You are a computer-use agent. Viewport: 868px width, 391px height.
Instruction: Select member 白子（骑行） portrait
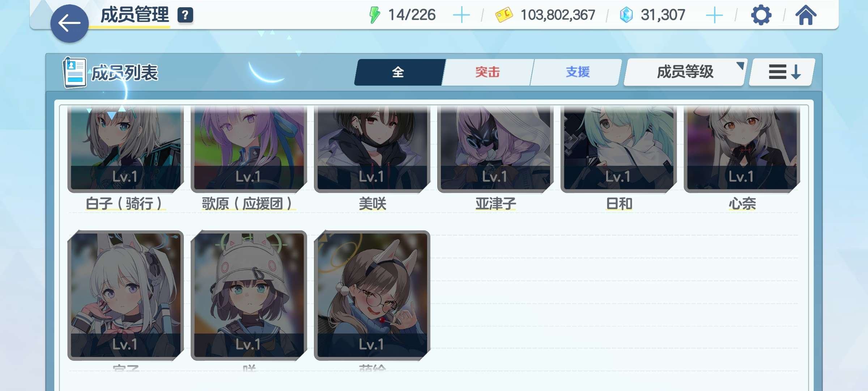(x=125, y=148)
